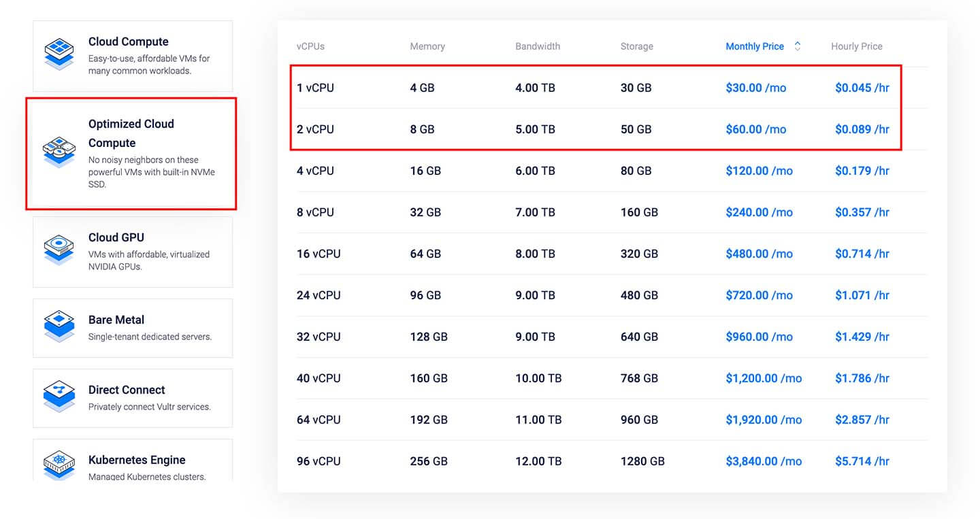The width and height of the screenshot is (980, 519).
Task: Click the 7.00 TB bandwidth value
Action: 535,212
